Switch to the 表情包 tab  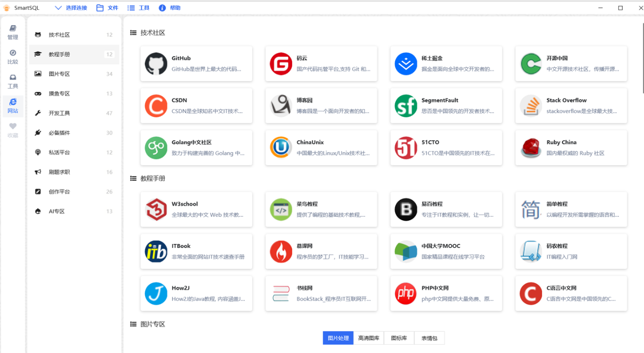pyautogui.click(x=429, y=338)
